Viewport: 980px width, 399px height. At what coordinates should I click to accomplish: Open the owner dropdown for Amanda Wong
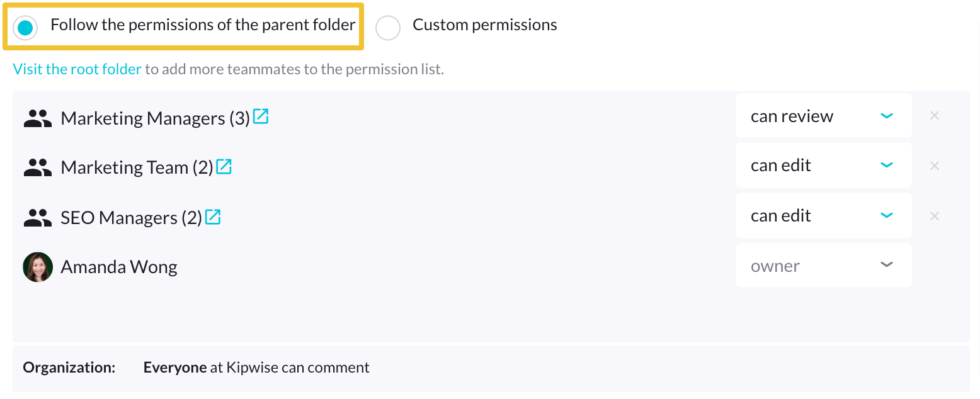pyautogui.click(x=823, y=266)
